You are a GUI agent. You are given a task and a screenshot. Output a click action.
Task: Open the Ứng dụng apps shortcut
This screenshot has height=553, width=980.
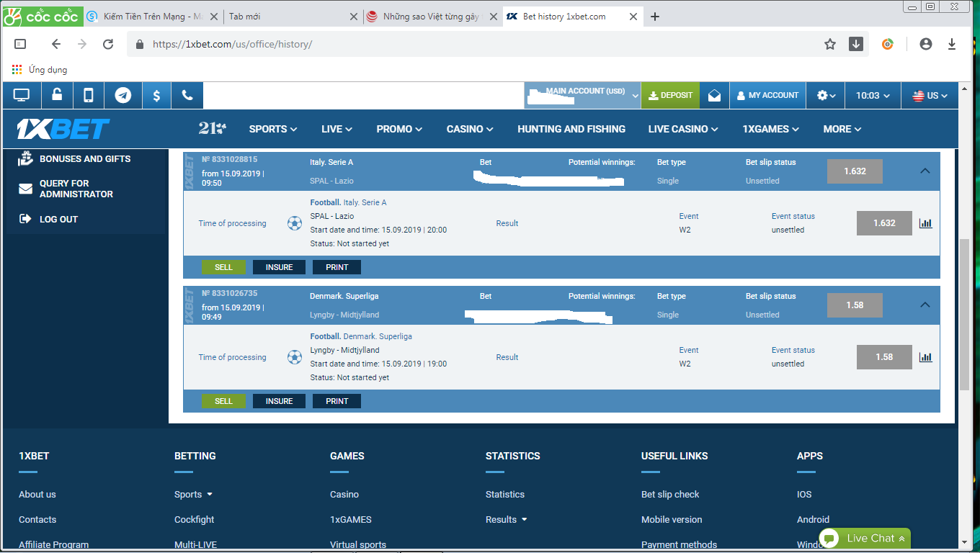40,70
